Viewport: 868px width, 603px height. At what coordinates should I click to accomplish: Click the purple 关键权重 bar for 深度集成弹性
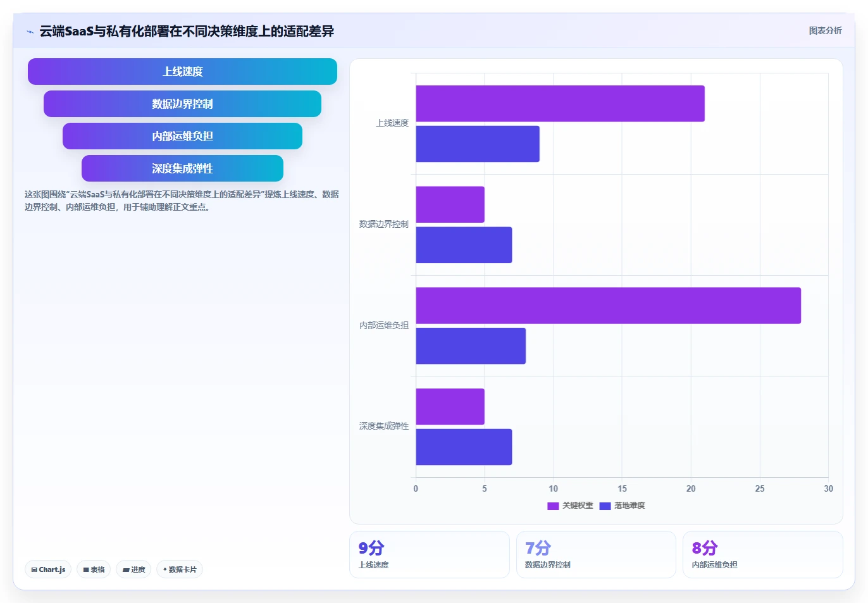pos(450,407)
